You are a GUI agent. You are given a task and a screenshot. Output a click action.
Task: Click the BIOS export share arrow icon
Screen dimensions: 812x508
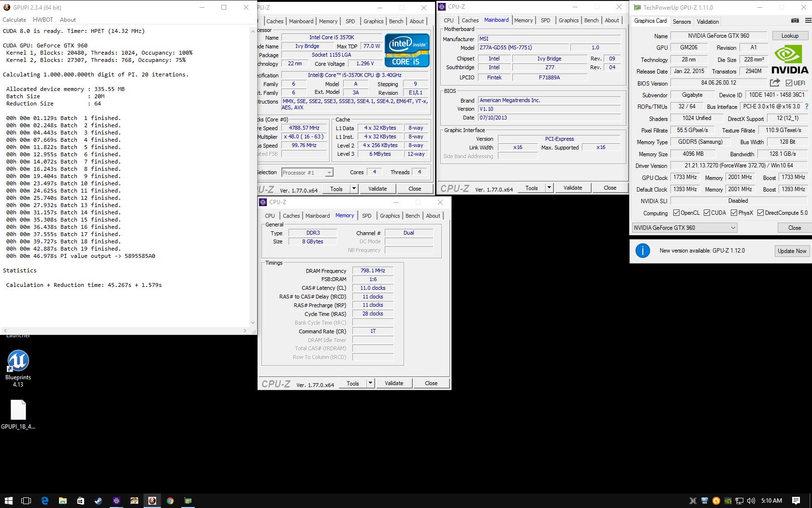pyautogui.click(x=775, y=83)
